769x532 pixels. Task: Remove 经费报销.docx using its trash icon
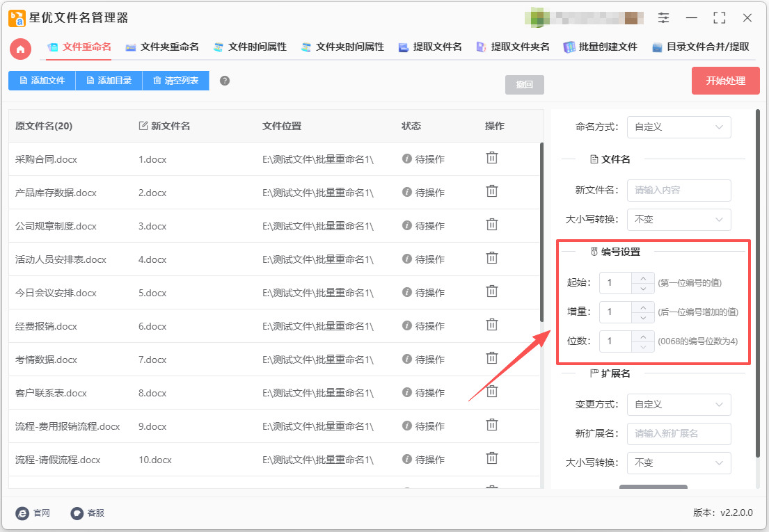click(491, 325)
